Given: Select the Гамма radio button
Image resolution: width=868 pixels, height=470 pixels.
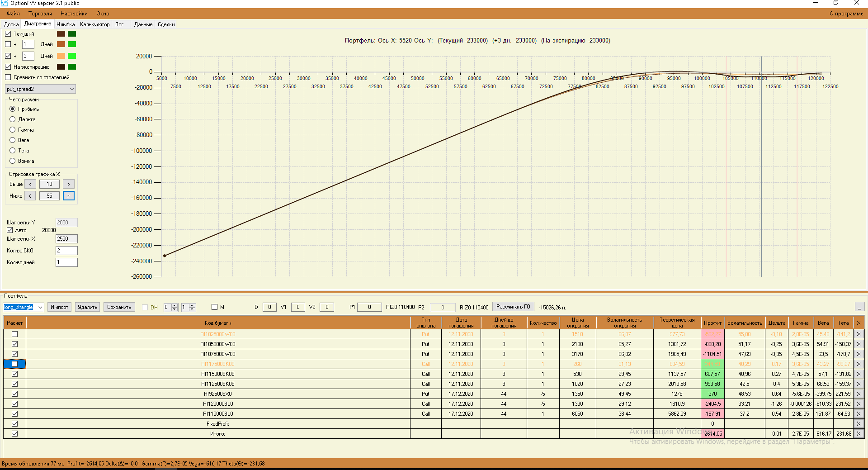Looking at the screenshot, I should 13,130.
